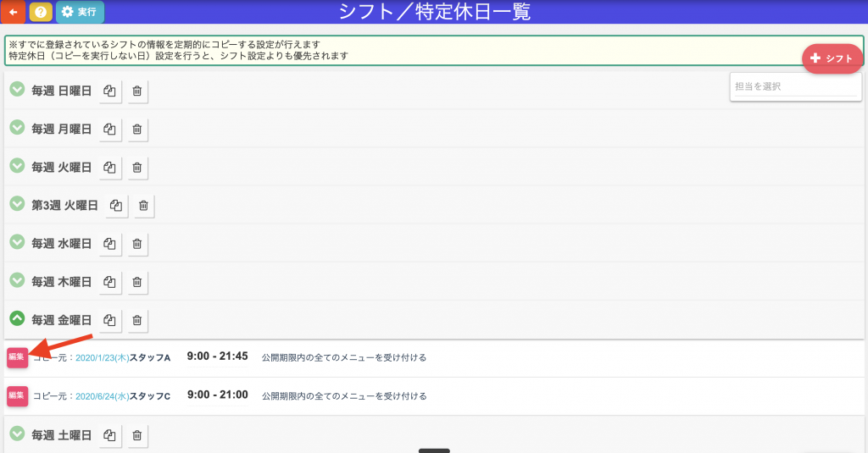Screen dimensions: 868x453
Task: Collapse the 毎週 金曜日 section
Action: point(17,318)
